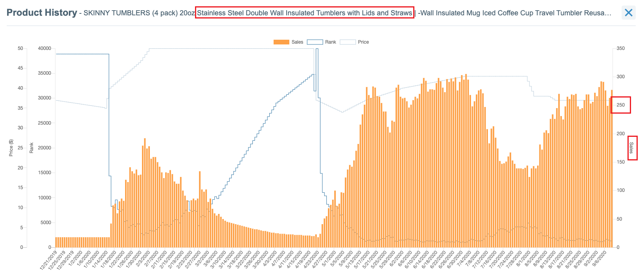The image size is (644, 278).
Task: Select the 12/21/2019 date label
Action: (x=49, y=260)
